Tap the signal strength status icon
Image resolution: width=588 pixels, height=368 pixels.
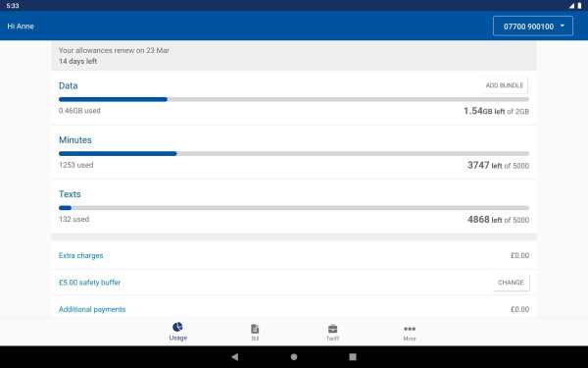(572, 6)
